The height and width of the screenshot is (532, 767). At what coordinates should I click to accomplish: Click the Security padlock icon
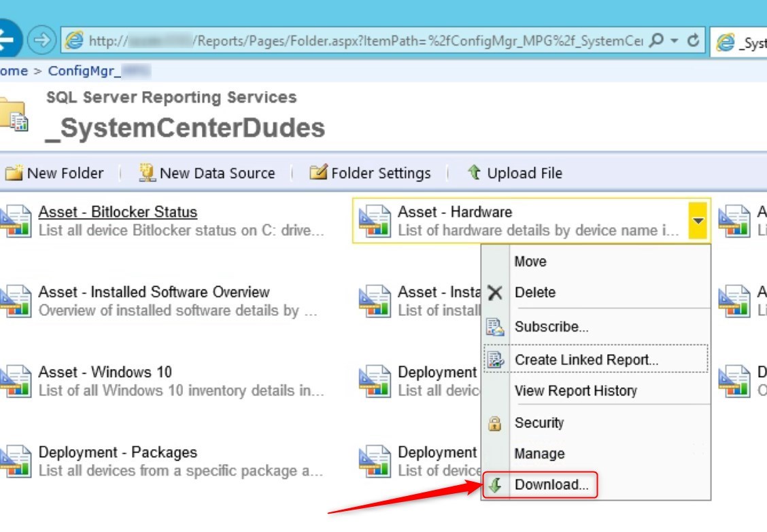494,423
